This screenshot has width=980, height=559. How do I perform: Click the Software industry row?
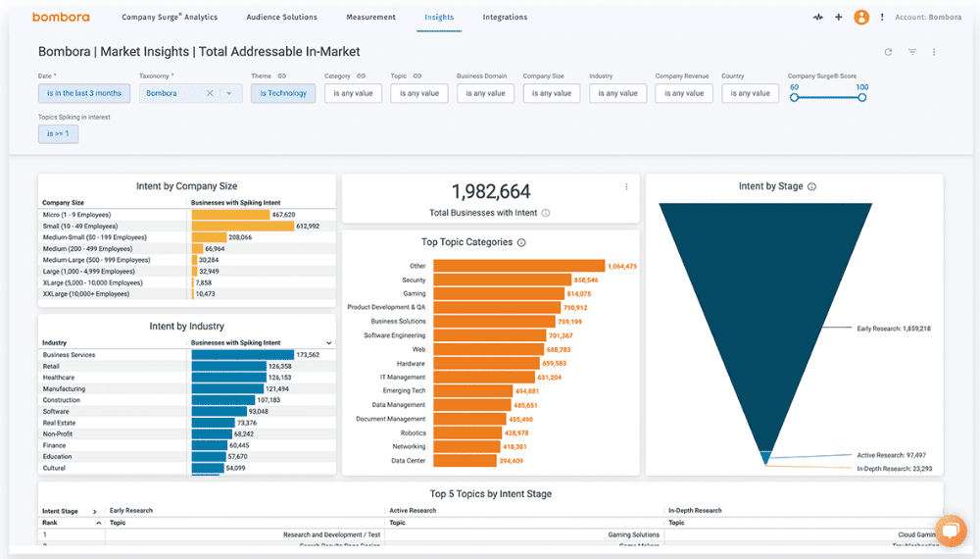pyautogui.click(x=187, y=412)
